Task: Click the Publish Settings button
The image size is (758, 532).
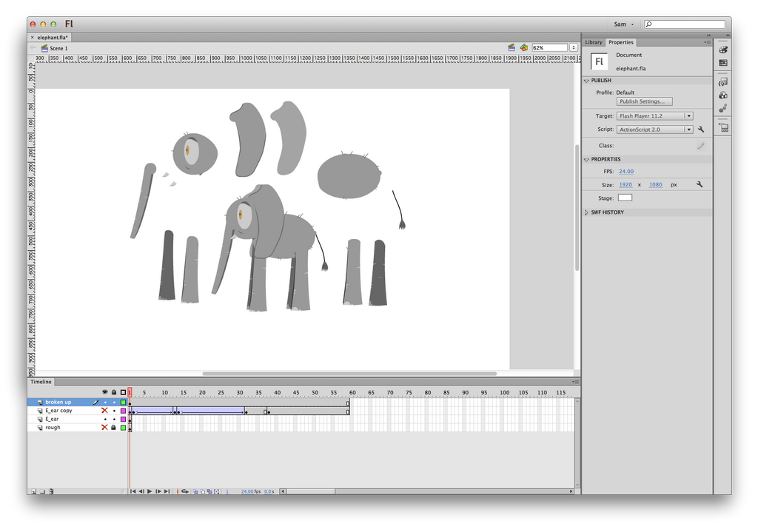Action: coord(645,101)
